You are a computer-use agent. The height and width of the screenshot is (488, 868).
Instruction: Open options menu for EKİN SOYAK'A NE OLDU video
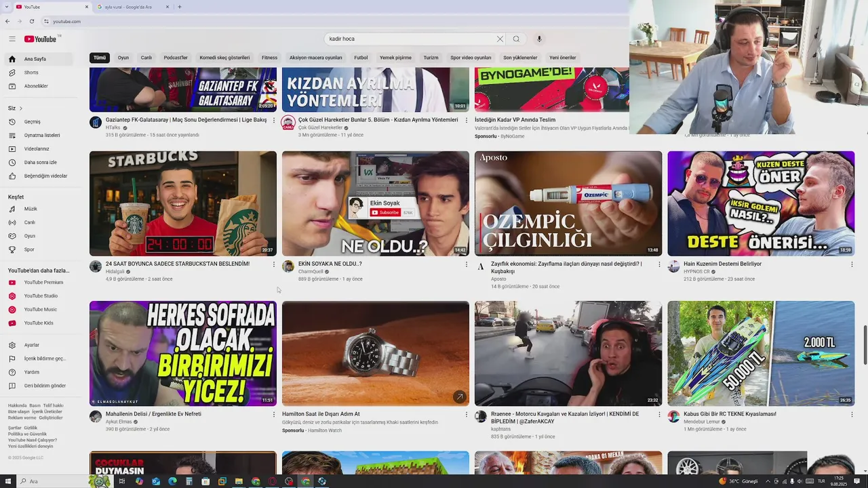pos(467,264)
